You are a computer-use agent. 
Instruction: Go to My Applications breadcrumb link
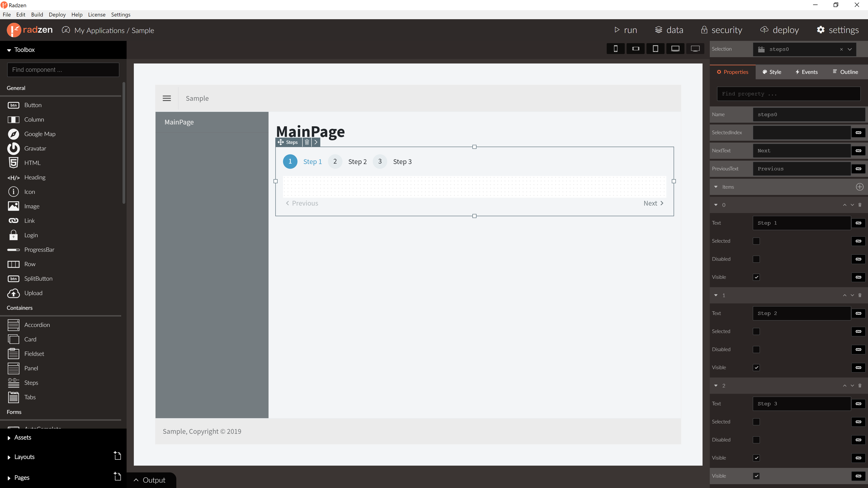[x=99, y=30]
